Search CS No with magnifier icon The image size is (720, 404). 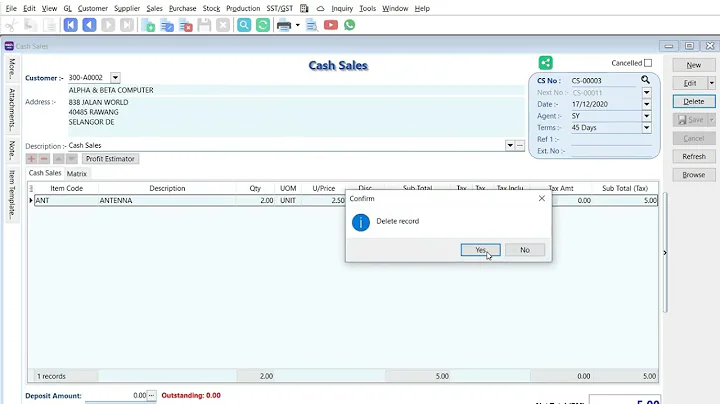[x=645, y=80]
